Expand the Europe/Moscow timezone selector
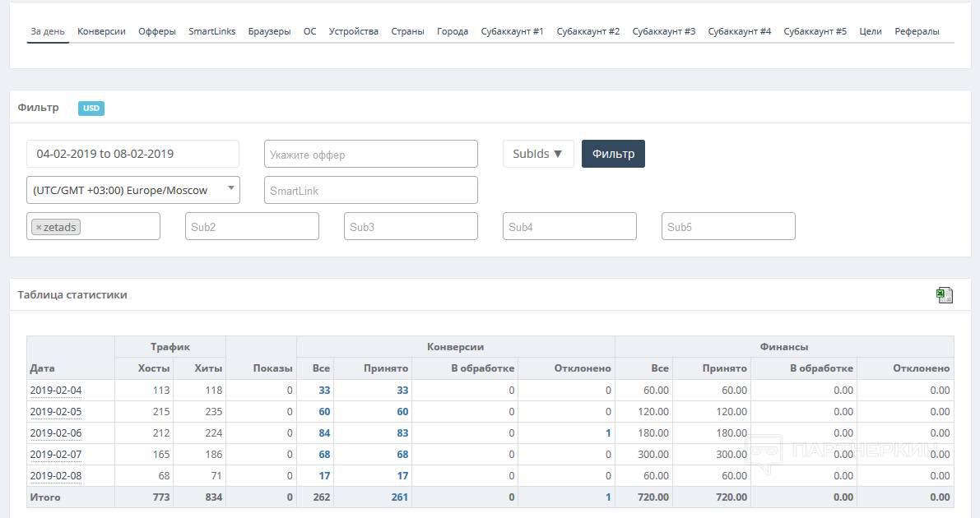This screenshot has height=518, width=980. pos(132,190)
